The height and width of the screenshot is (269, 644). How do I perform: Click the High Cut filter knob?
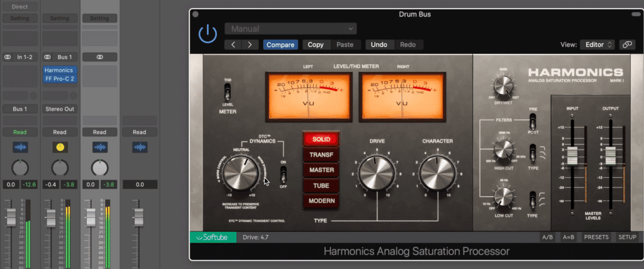point(504,150)
